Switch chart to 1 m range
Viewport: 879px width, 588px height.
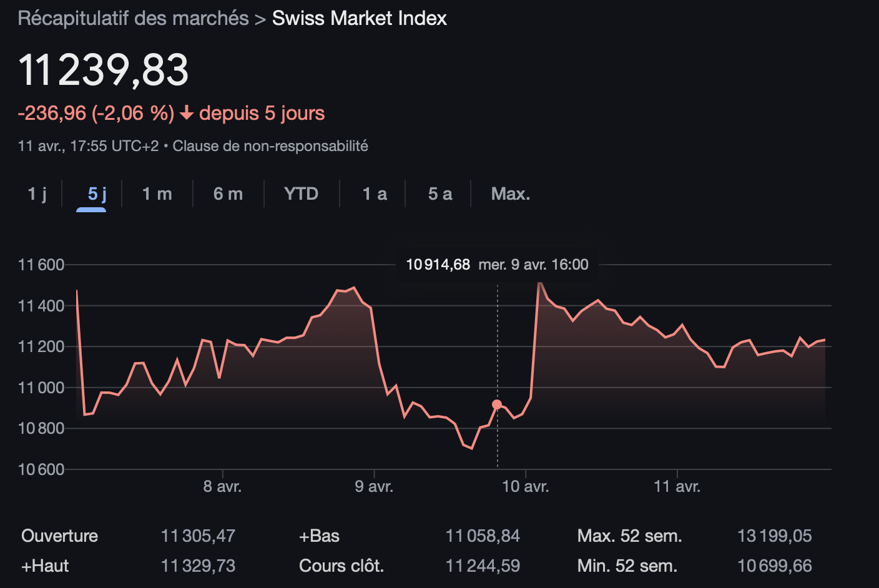(157, 194)
